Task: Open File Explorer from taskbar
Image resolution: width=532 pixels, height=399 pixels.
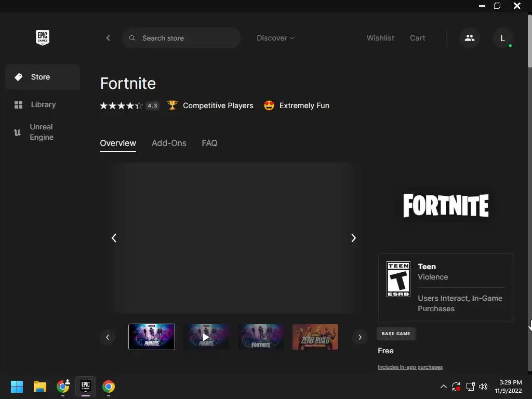Action: (39, 387)
